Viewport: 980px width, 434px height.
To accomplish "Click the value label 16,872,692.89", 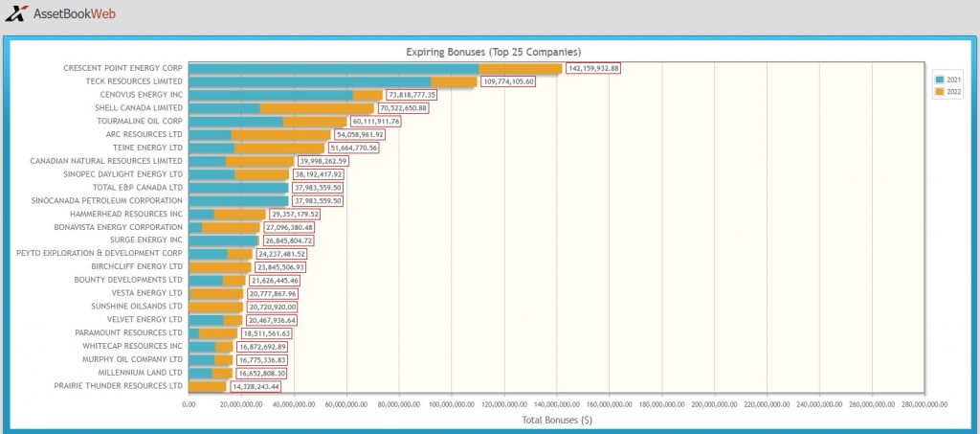I will [262, 347].
